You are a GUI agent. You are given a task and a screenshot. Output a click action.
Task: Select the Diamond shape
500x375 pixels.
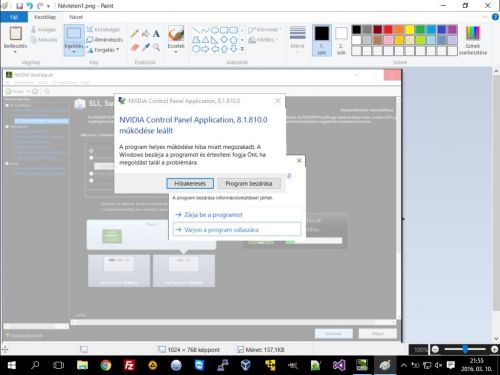224,40
